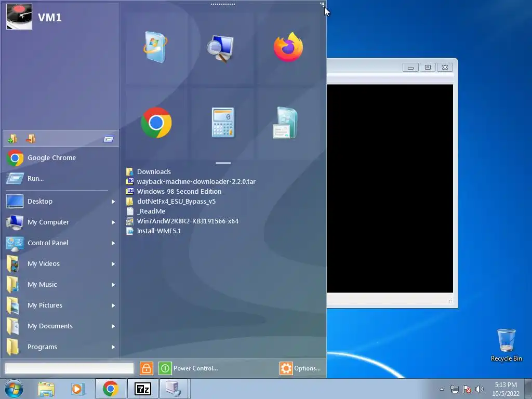This screenshot has width=532, height=399.
Task: Open the Windows document tile icon
Action: click(x=285, y=123)
